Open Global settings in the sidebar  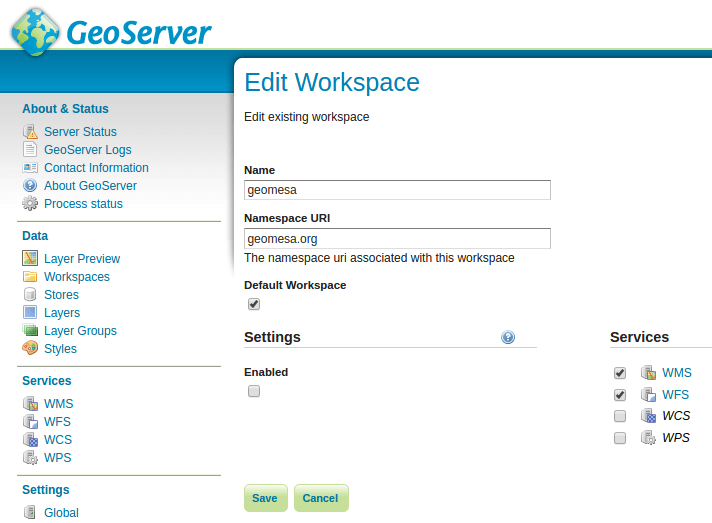pos(61,513)
